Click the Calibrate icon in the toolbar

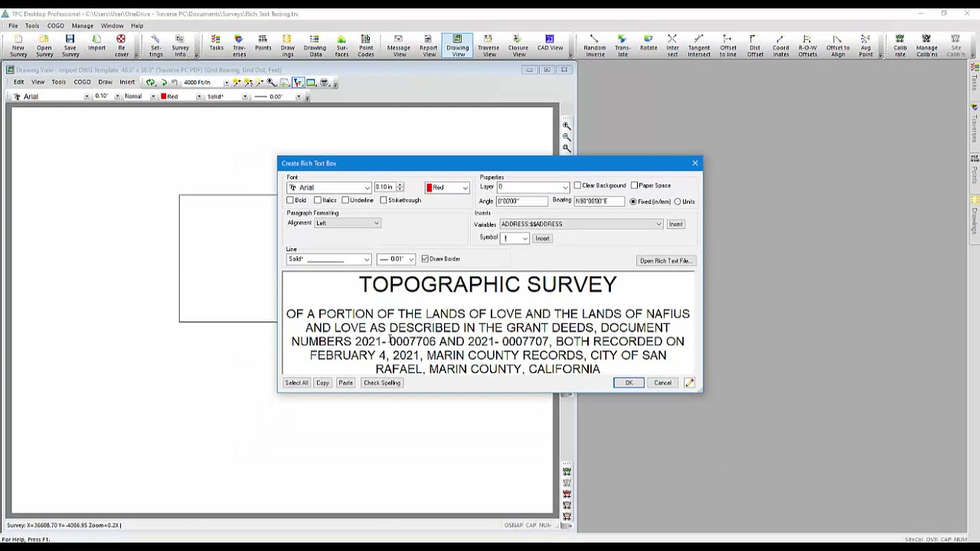click(900, 46)
